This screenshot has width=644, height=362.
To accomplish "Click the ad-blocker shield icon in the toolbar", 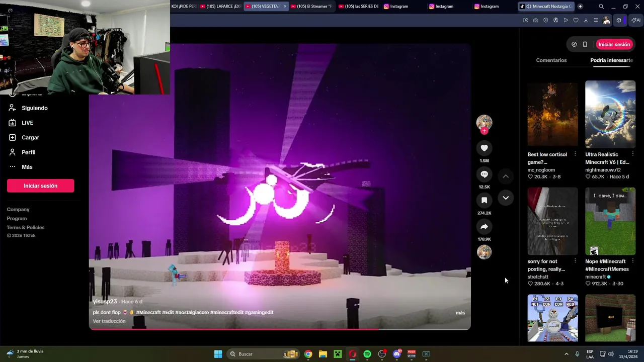I will pyautogui.click(x=545, y=20).
